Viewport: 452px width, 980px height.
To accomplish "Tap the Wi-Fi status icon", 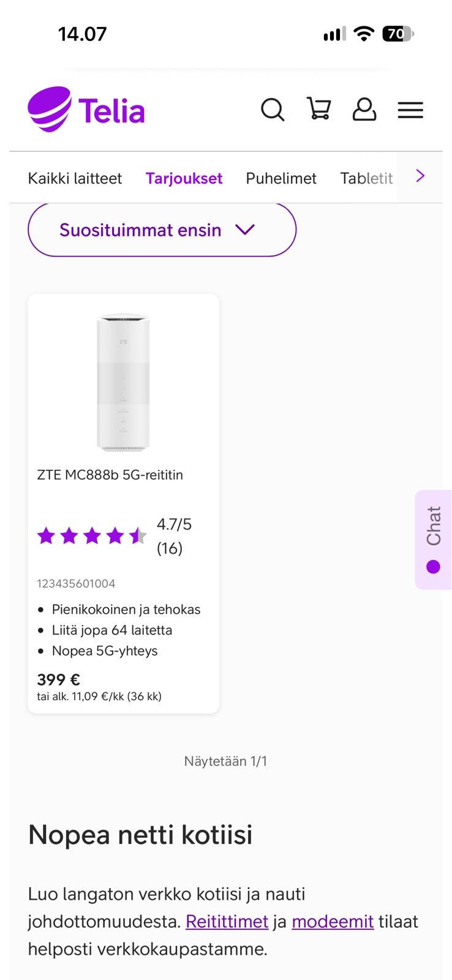I will tap(364, 34).
